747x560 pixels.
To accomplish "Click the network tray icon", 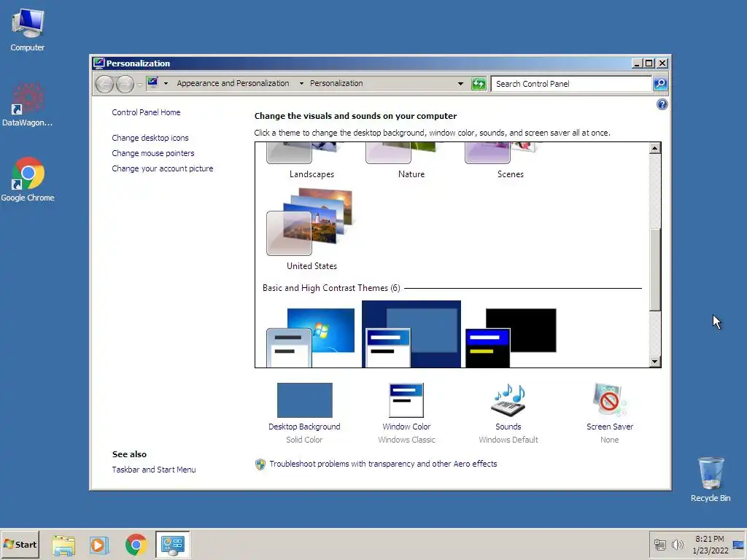I will pos(659,545).
